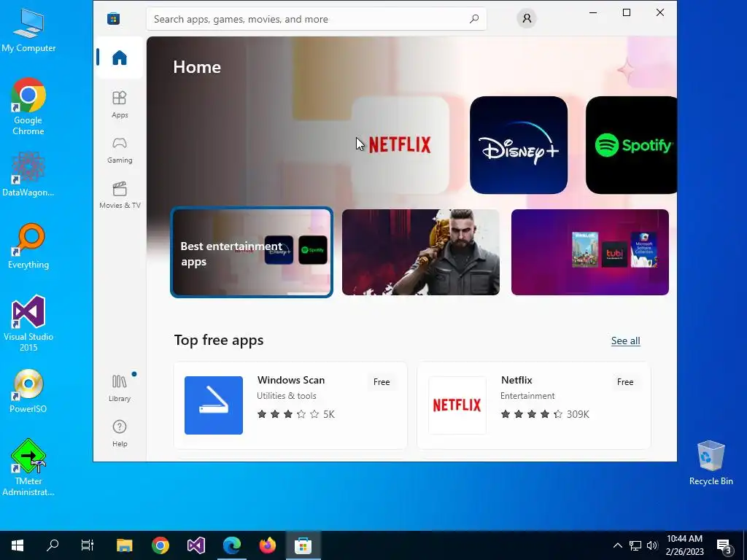Click taskbar search magnifier
This screenshot has width=747, height=560.
click(53, 545)
